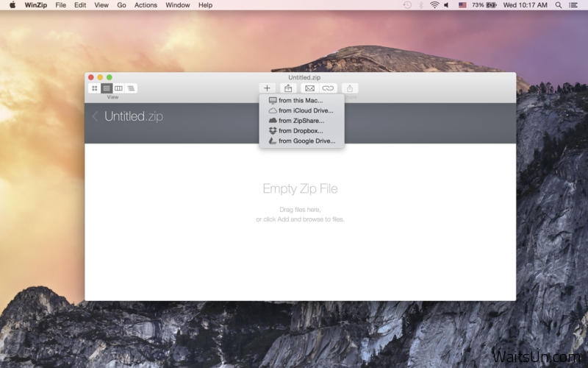
Task: Select the cover flow view mode
Action: [x=131, y=88]
